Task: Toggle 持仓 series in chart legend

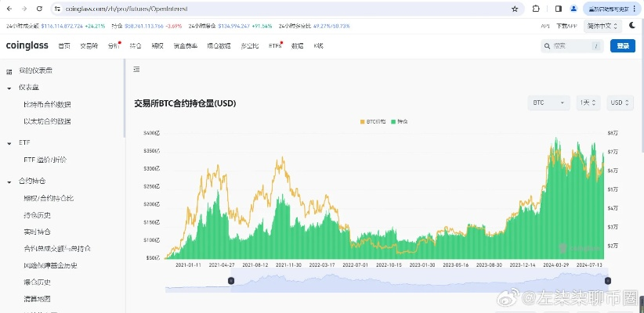Action: (x=400, y=122)
